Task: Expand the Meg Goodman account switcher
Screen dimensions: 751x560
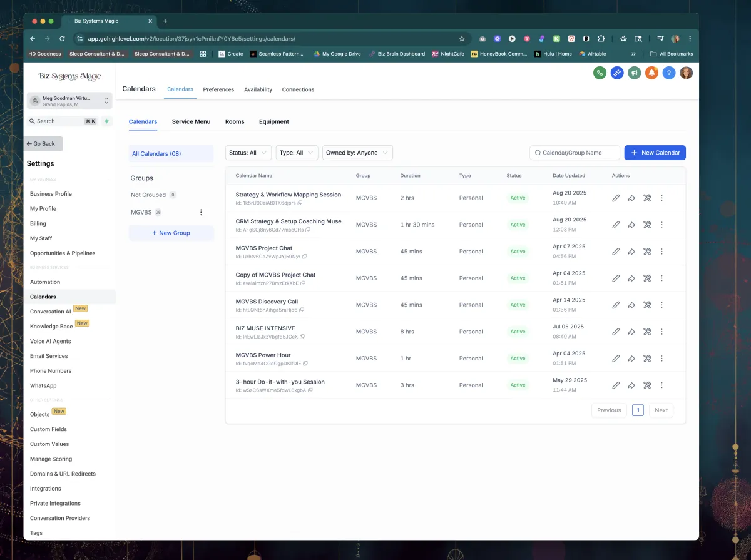Action: (x=69, y=101)
